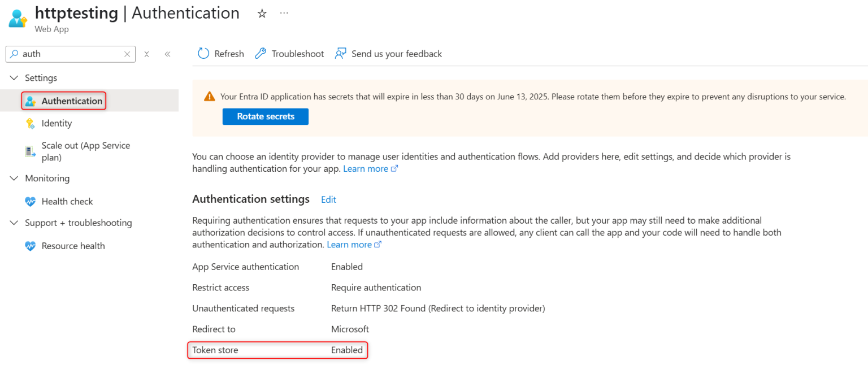The height and width of the screenshot is (374, 868).
Task: Open the more options ellipsis in header
Action: [284, 13]
